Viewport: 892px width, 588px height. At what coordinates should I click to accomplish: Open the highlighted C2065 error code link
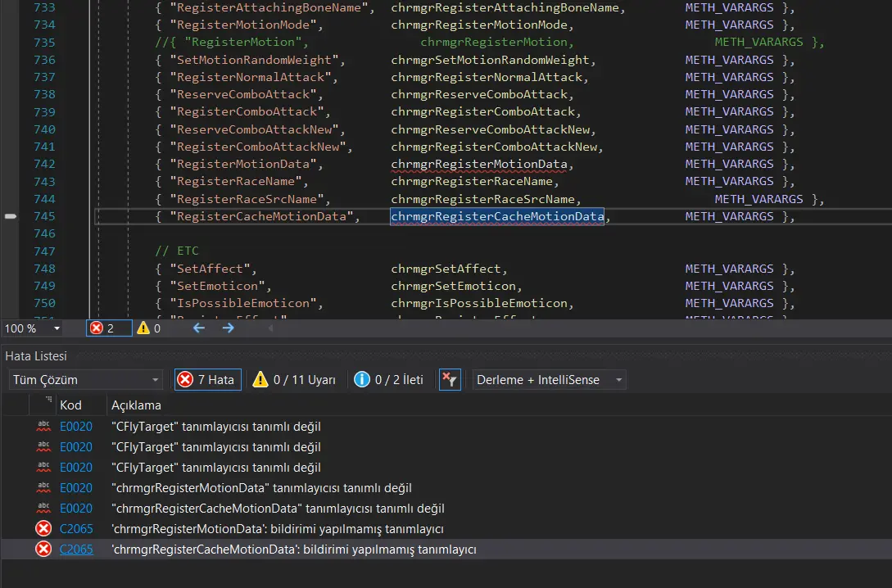click(76, 550)
